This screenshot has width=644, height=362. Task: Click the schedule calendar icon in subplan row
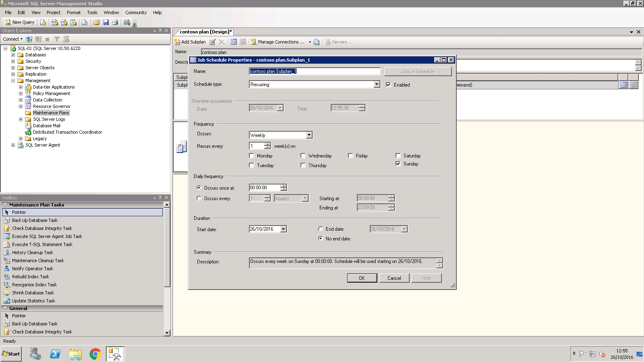tap(623, 85)
